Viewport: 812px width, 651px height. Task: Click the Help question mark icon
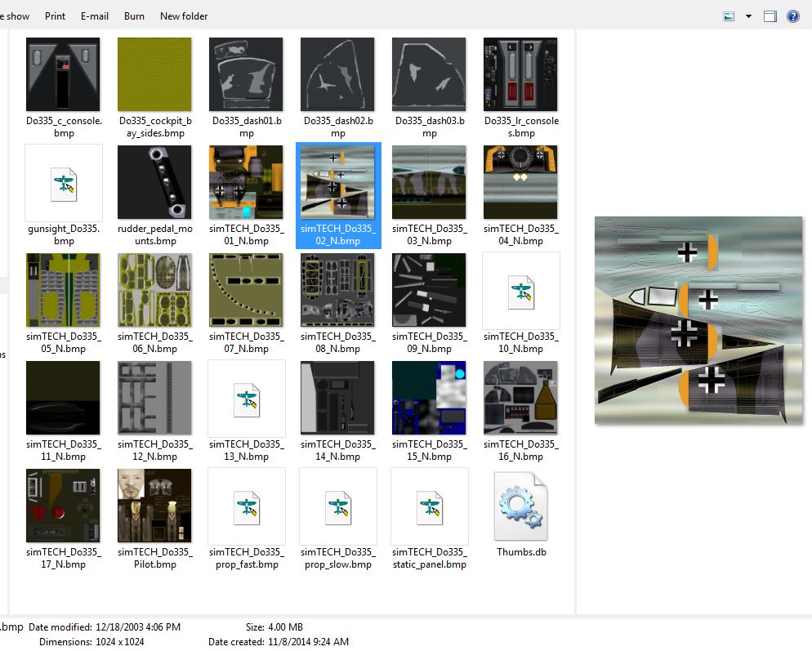[x=792, y=16]
